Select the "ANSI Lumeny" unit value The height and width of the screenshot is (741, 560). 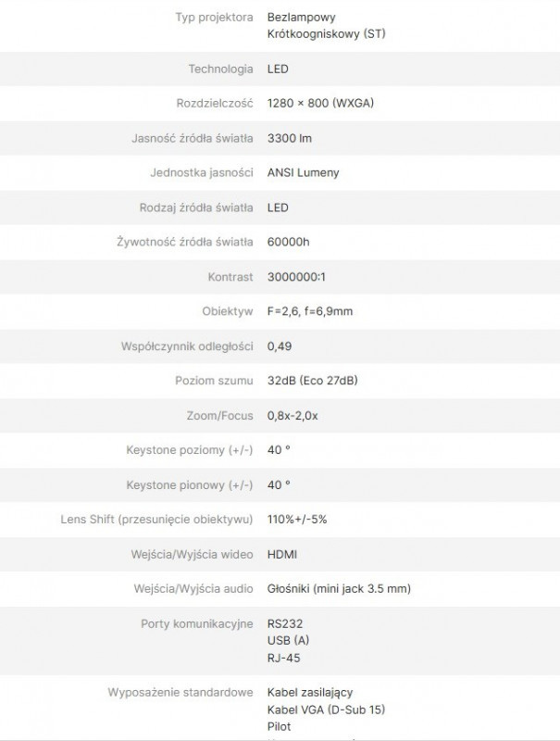(x=303, y=172)
